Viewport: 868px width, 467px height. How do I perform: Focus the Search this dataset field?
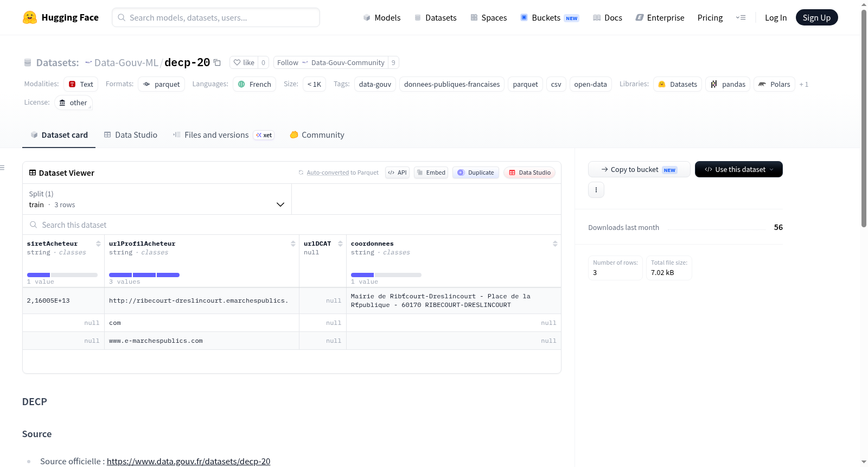[292, 225]
